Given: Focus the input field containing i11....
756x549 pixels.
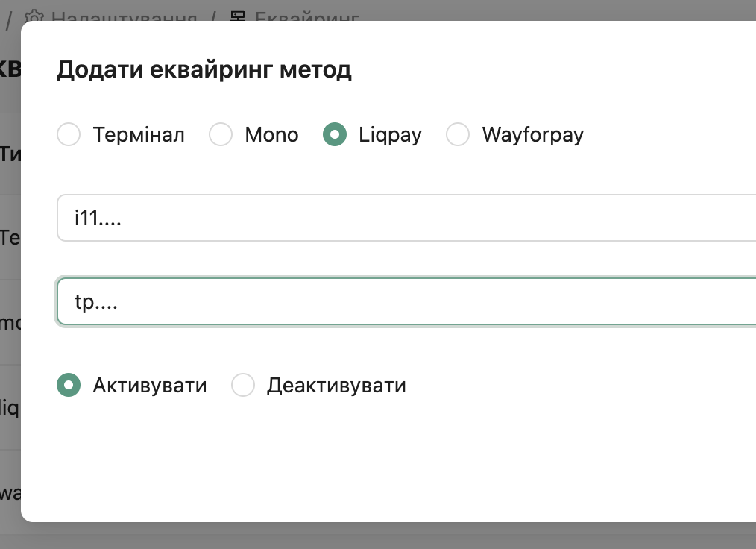Looking at the screenshot, I should click(406, 218).
